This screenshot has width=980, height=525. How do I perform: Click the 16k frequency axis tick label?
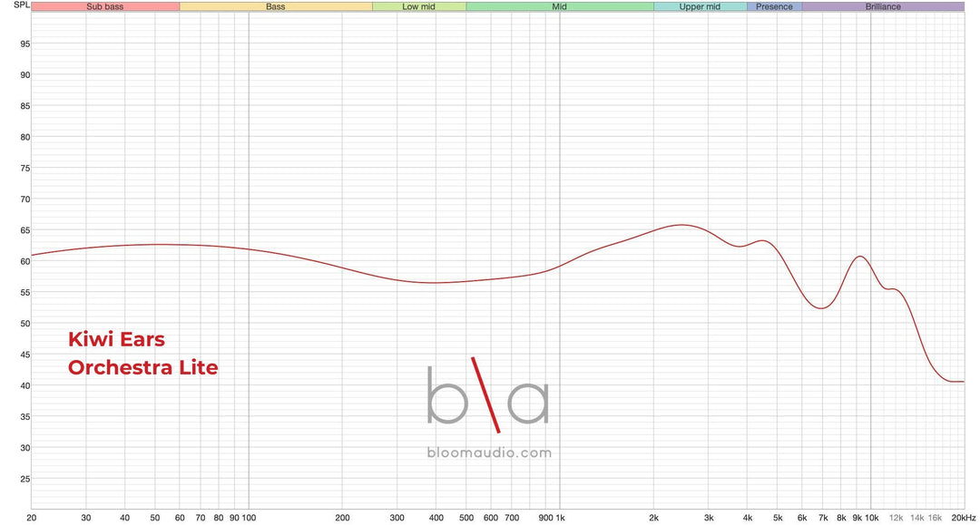tap(935, 518)
